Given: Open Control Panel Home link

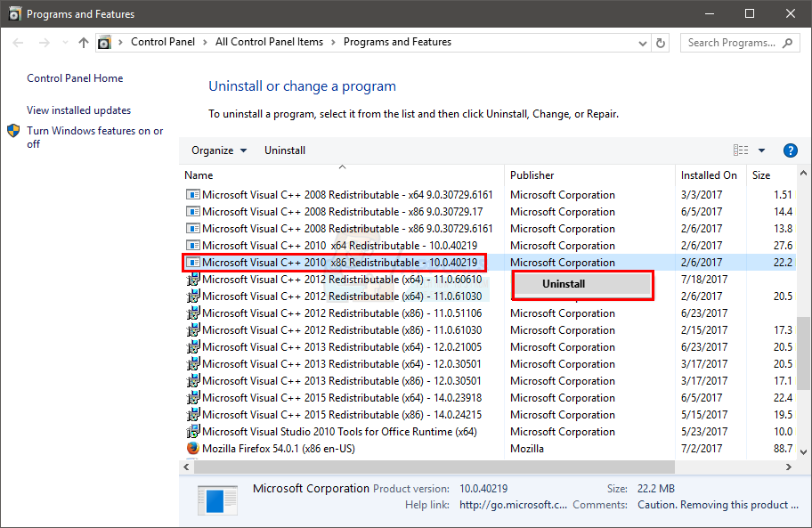Looking at the screenshot, I should (75, 78).
